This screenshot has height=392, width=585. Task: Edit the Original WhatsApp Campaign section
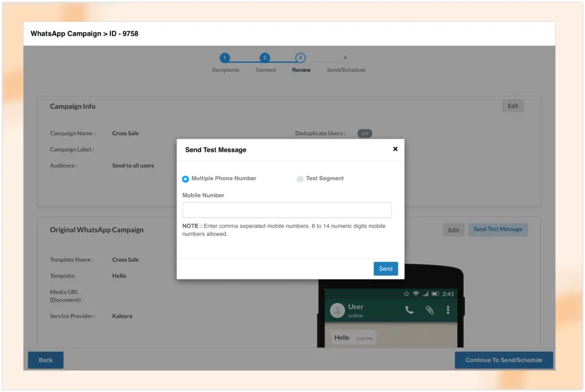pyautogui.click(x=453, y=230)
